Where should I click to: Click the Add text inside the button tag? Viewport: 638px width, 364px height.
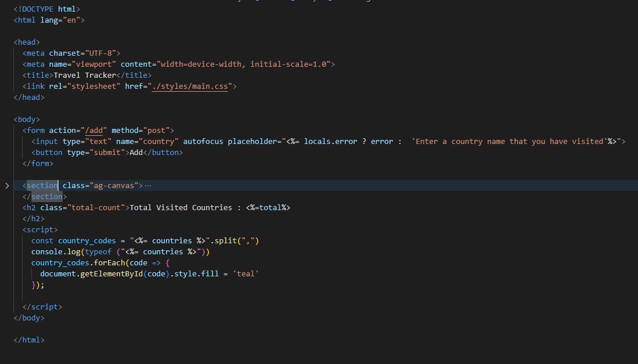tap(136, 152)
